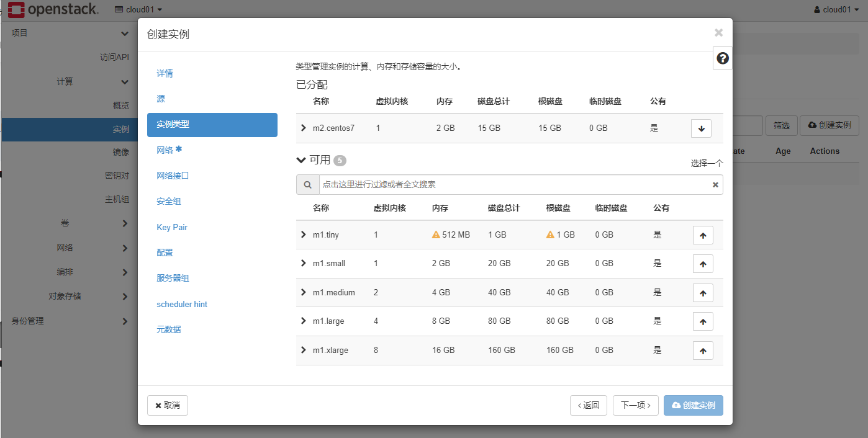
Task: Allocate m1.xlarge flavor with up arrow
Action: point(703,351)
